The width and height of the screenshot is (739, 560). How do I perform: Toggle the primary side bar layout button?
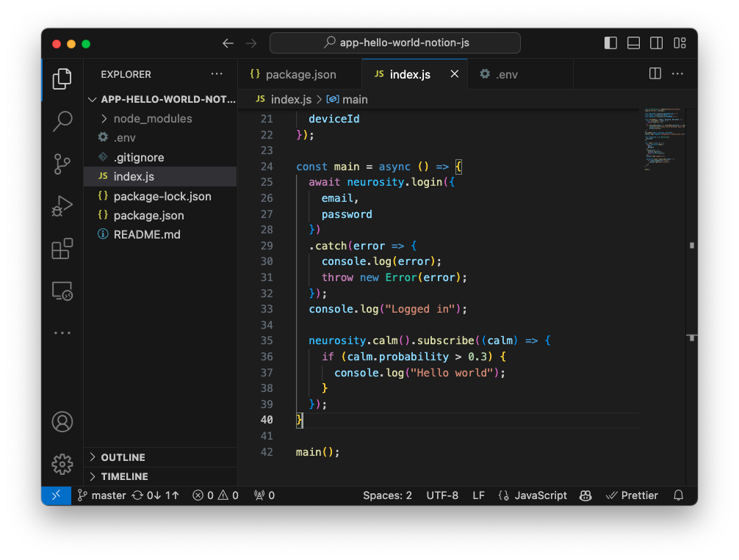point(610,43)
